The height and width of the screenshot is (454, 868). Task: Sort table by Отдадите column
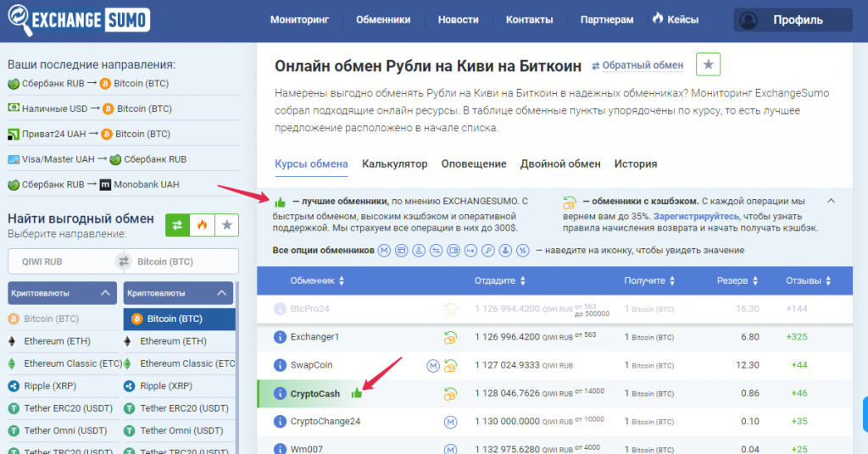499,281
